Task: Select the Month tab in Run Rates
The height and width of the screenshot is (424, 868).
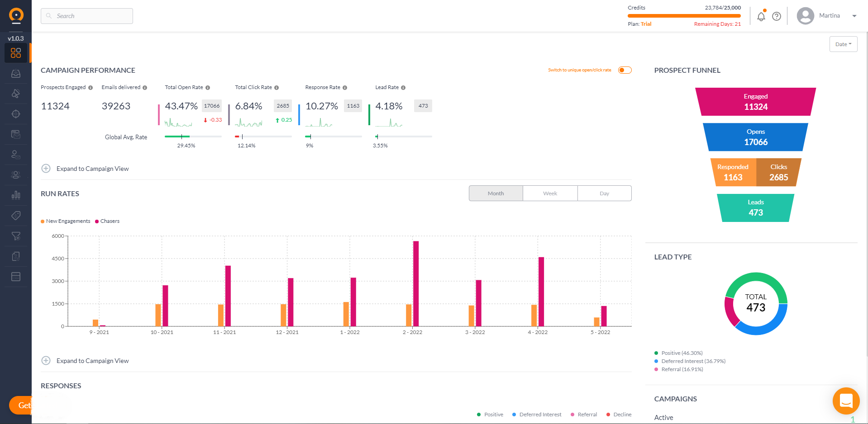Action: [x=496, y=193]
